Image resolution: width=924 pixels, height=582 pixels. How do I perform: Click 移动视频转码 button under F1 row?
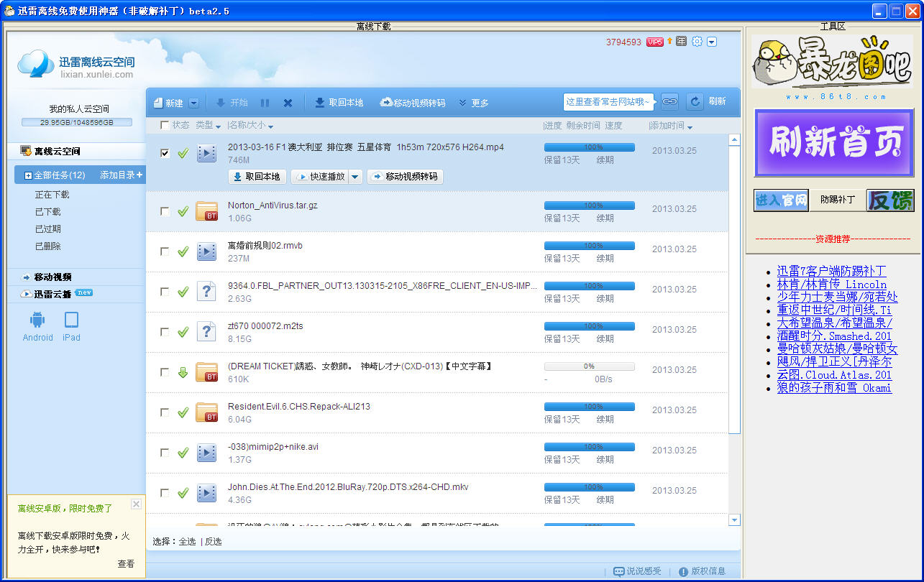pos(405,177)
